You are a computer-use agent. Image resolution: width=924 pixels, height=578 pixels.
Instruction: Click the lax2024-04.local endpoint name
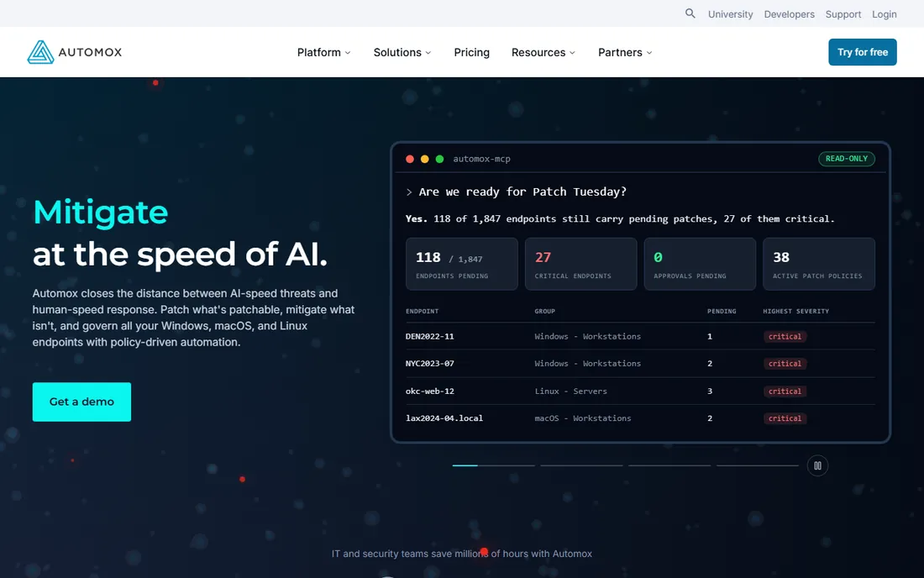pyautogui.click(x=444, y=418)
